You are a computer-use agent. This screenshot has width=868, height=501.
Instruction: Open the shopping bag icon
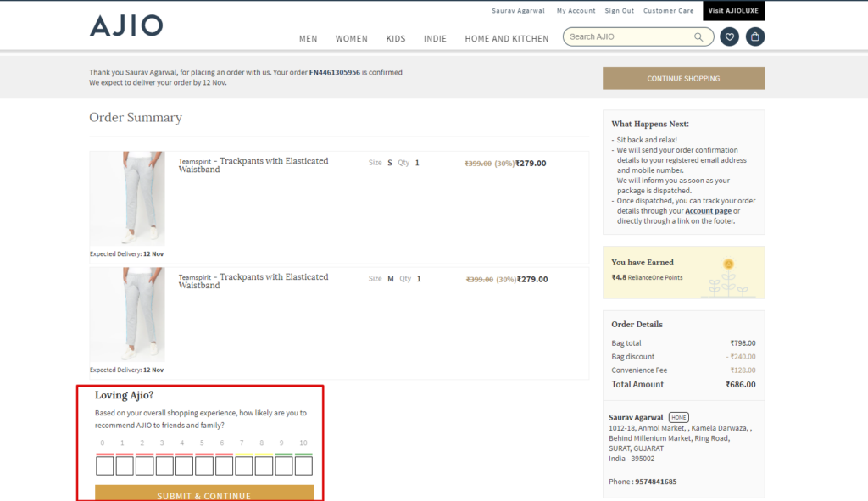coord(755,37)
